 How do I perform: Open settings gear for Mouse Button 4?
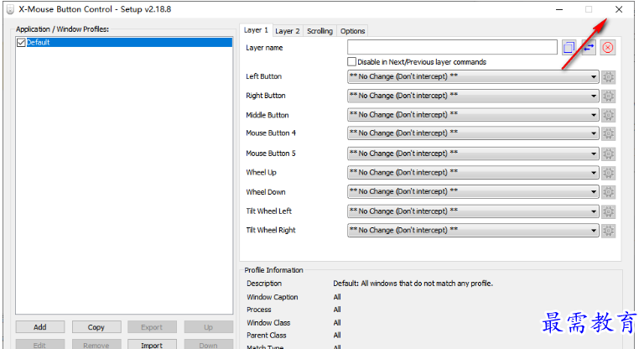point(608,133)
